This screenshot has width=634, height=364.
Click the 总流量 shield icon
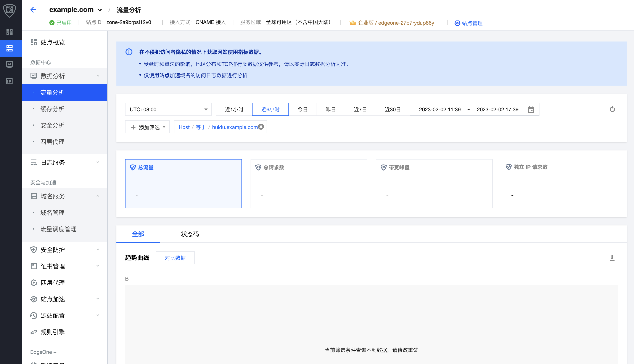click(x=133, y=167)
